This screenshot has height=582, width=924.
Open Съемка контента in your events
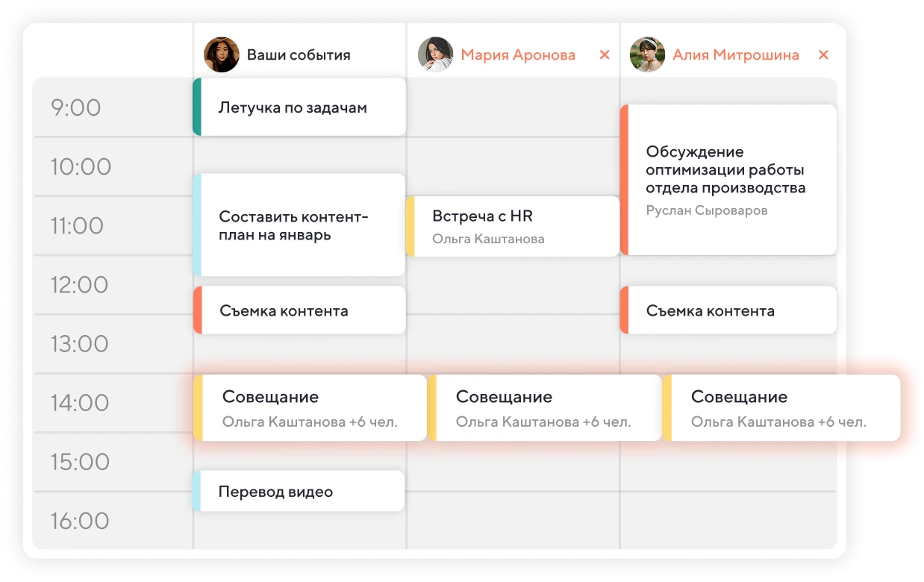(x=300, y=310)
